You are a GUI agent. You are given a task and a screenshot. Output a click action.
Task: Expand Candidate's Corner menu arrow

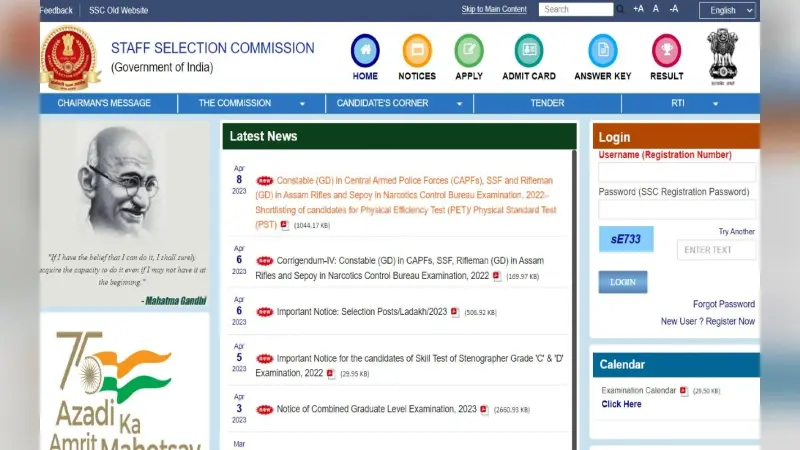[459, 104]
